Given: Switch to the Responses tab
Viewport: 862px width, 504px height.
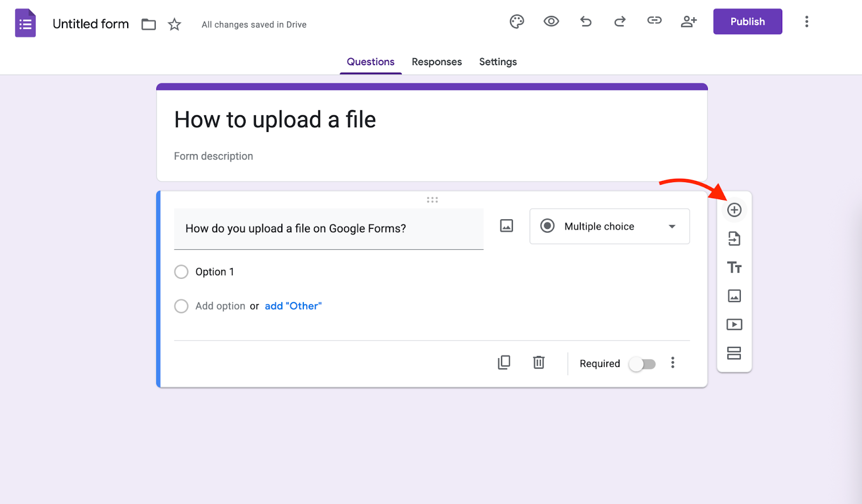Looking at the screenshot, I should pos(436,62).
